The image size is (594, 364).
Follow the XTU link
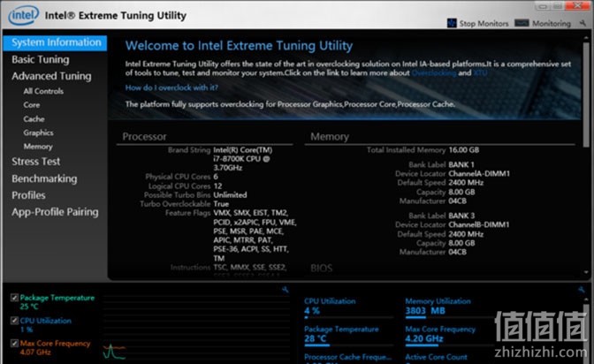[x=480, y=72]
